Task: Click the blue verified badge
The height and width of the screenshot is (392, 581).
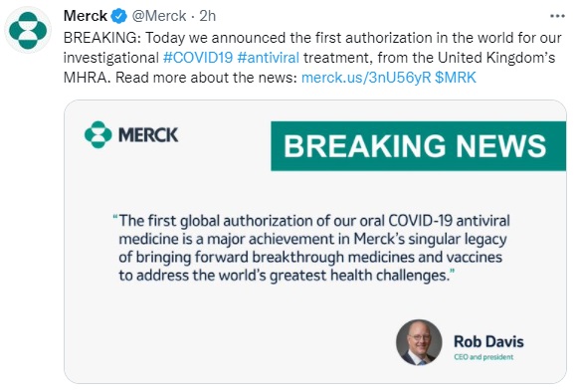Action: point(119,16)
